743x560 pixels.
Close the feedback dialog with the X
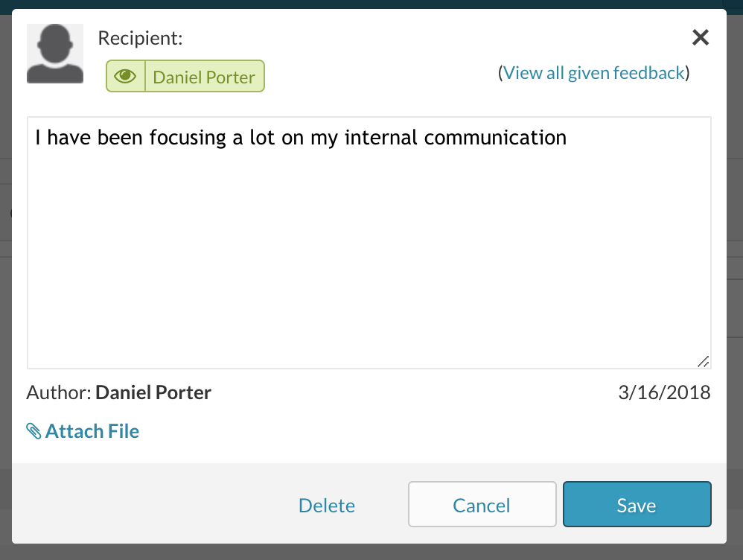pyautogui.click(x=701, y=37)
